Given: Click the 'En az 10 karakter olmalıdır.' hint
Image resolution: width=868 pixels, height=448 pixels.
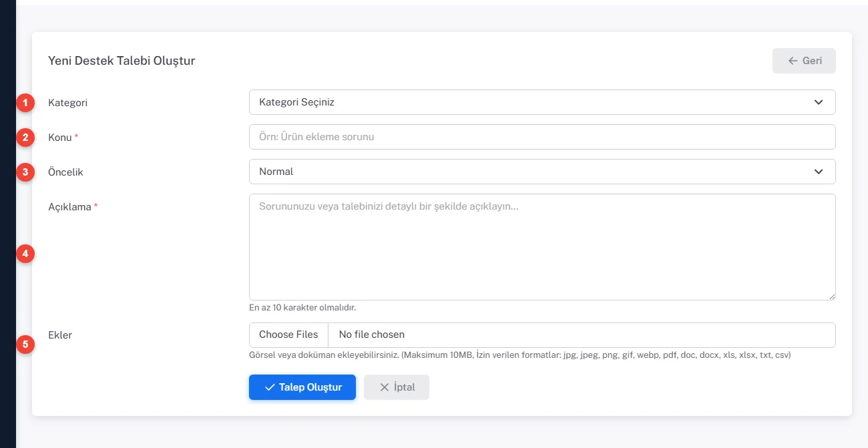Looking at the screenshot, I should 302,308.
